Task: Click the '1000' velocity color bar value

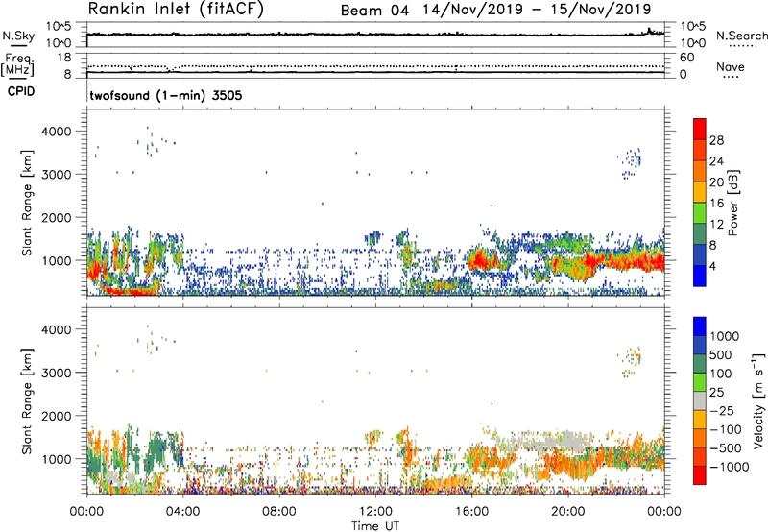Action: (x=725, y=336)
